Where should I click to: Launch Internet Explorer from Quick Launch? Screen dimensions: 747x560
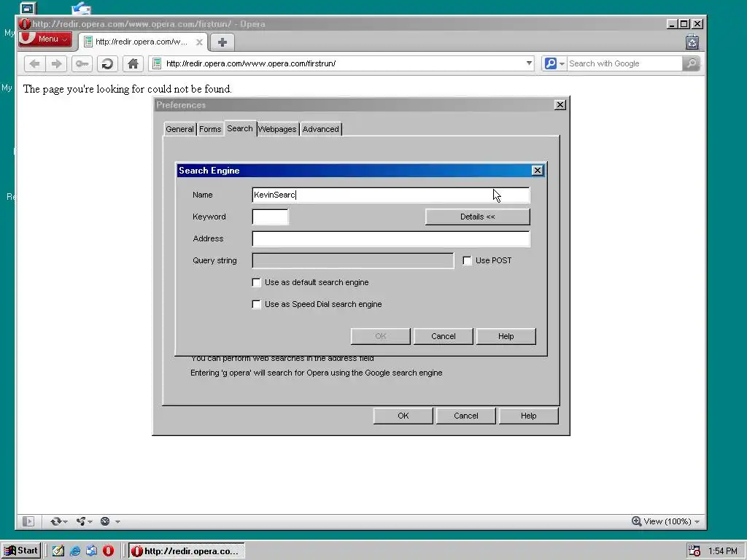[x=75, y=551]
